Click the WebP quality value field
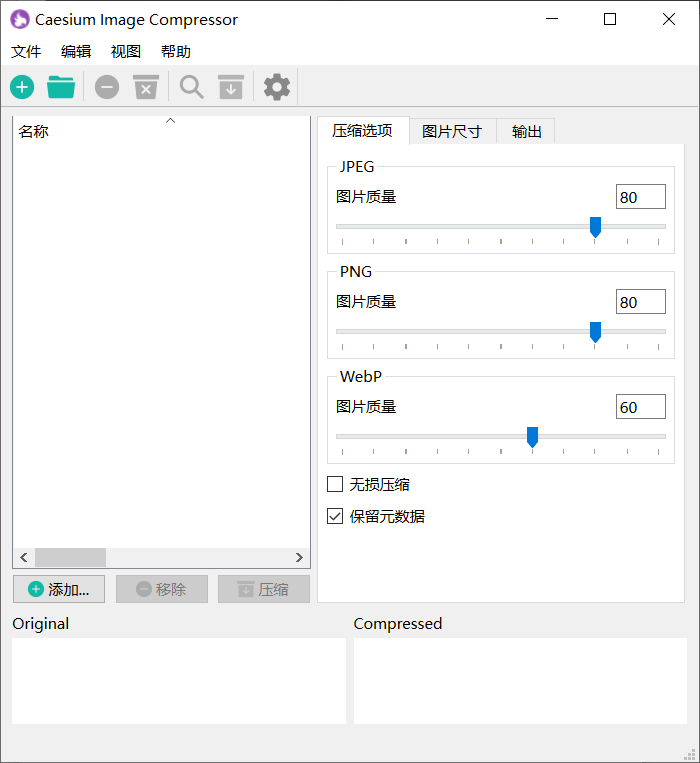The width and height of the screenshot is (700, 763). (641, 407)
